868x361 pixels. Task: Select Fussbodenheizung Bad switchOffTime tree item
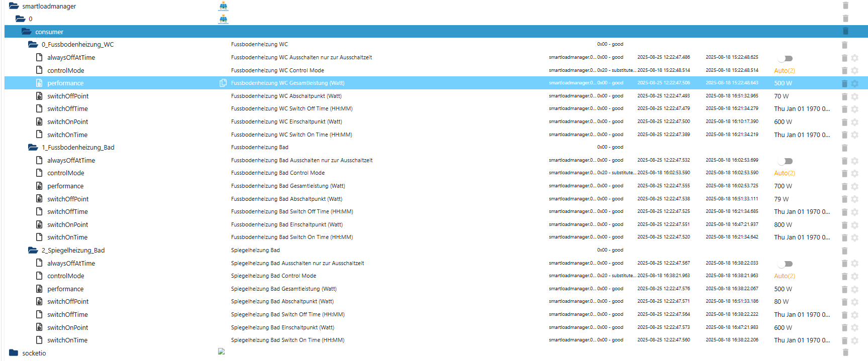(x=67, y=212)
